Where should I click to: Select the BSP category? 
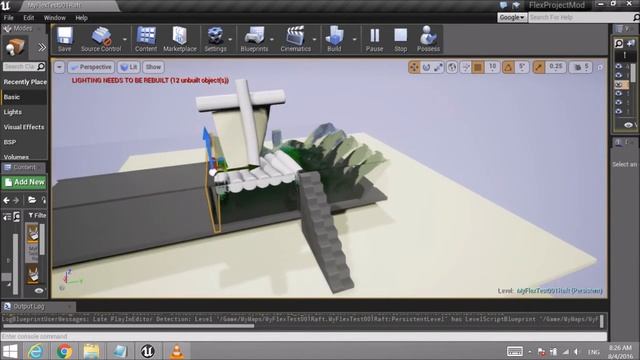(x=24, y=142)
